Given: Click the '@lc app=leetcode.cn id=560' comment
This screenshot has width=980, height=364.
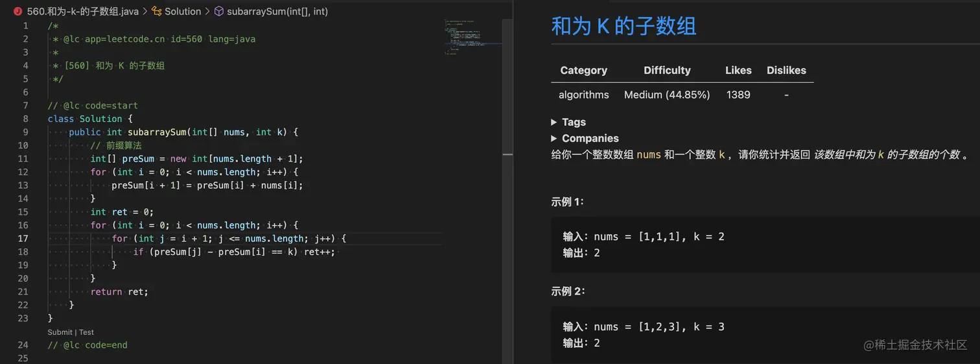Looking at the screenshot, I should click(x=154, y=39).
